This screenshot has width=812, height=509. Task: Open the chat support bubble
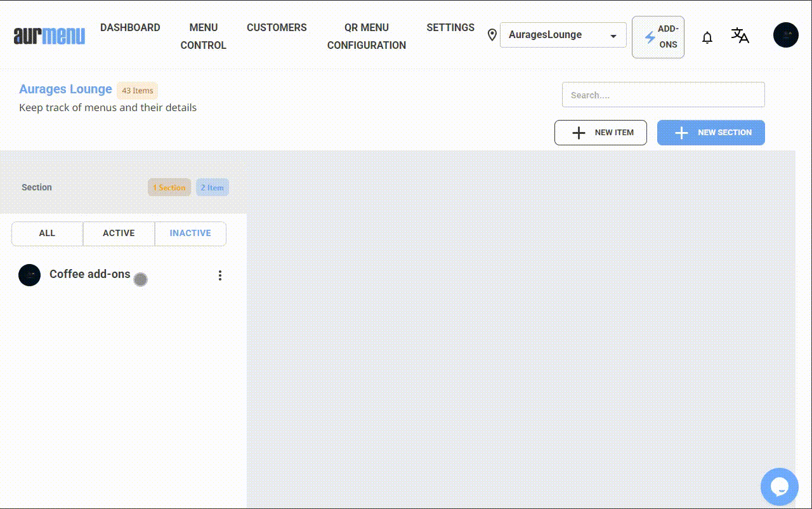pyautogui.click(x=779, y=487)
